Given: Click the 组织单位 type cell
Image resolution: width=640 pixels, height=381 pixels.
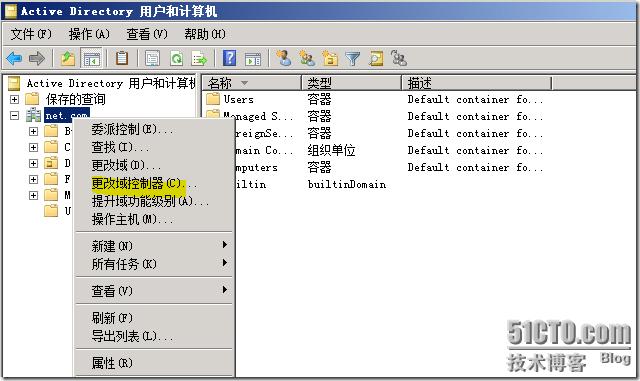Looking at the screenshot, I should pyautogui.click(x=331, y=150).
